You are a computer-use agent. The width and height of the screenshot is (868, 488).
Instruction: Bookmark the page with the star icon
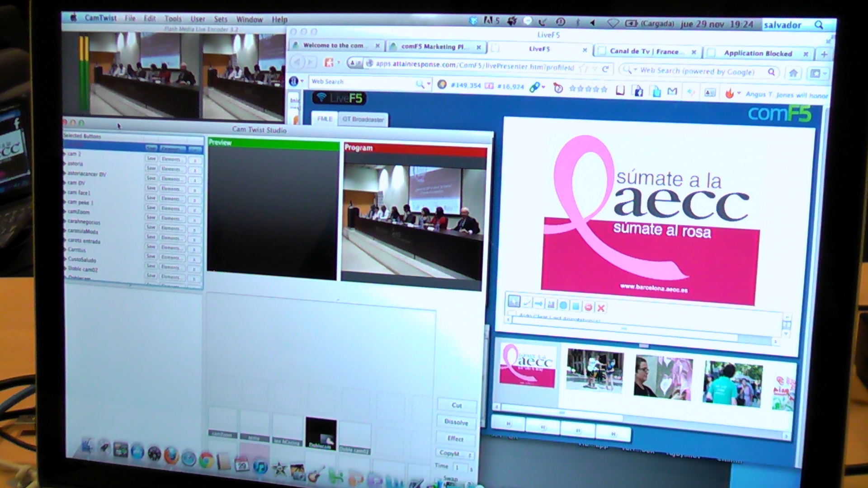(x=584, y=68)
